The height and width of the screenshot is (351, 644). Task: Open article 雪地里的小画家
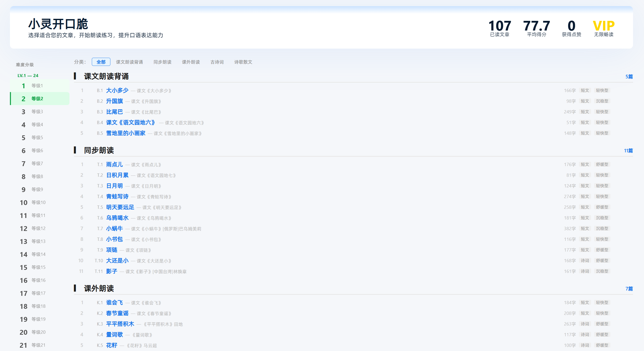(x=126, y=133)
